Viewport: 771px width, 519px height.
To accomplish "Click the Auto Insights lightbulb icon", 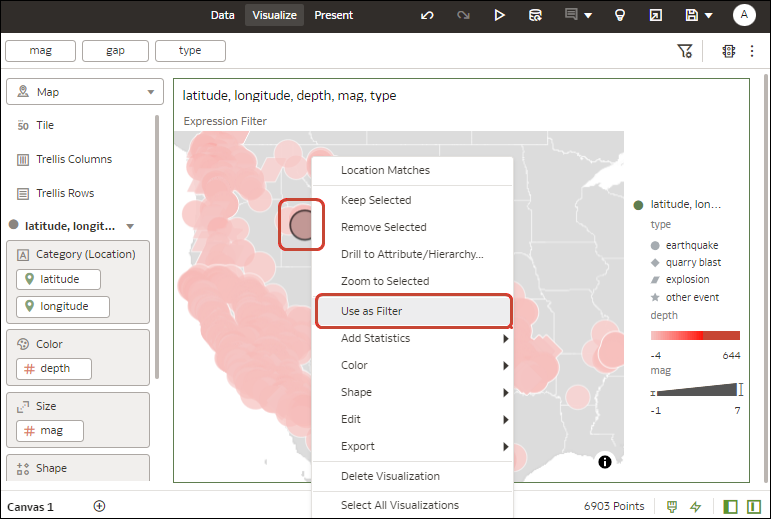I will pyautogui.click(x=620, y=15).
